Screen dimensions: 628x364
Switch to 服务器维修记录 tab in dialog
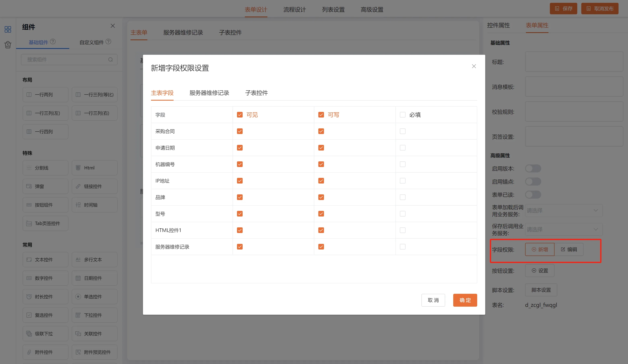(x=209, y=93)
